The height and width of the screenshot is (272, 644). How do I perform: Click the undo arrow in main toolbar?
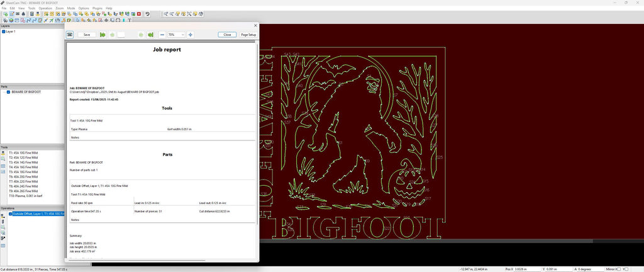tap(147, 14)
